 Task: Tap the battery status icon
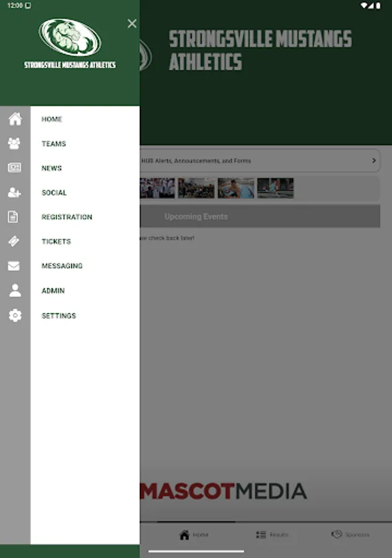(x=378, y=6)
